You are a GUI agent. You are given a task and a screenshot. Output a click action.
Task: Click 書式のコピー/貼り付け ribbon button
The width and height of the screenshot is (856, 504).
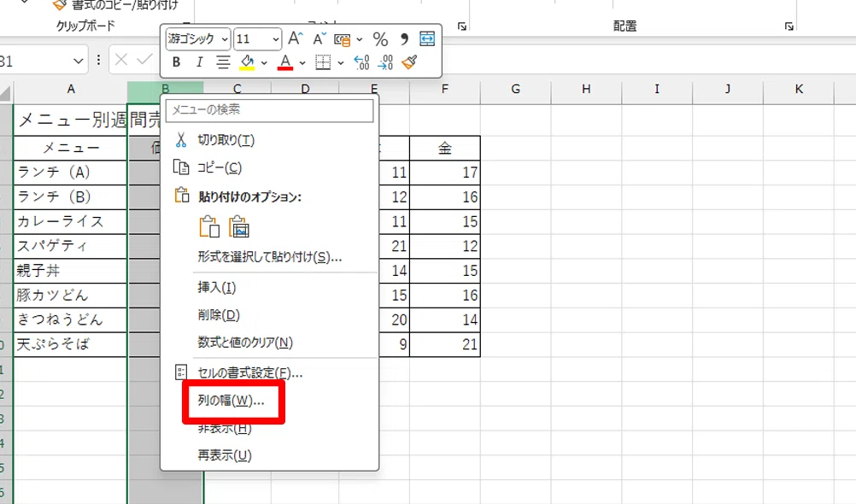tap(115, 5)
